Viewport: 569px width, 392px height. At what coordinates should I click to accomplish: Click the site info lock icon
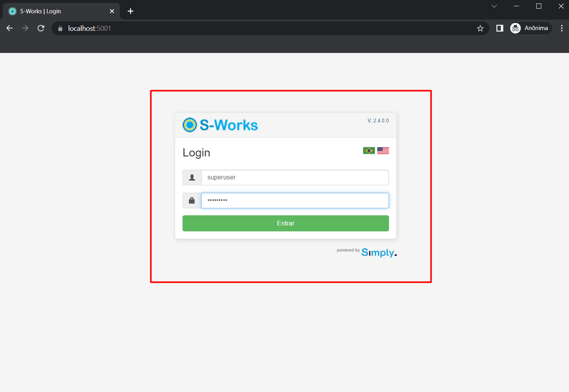60,28
